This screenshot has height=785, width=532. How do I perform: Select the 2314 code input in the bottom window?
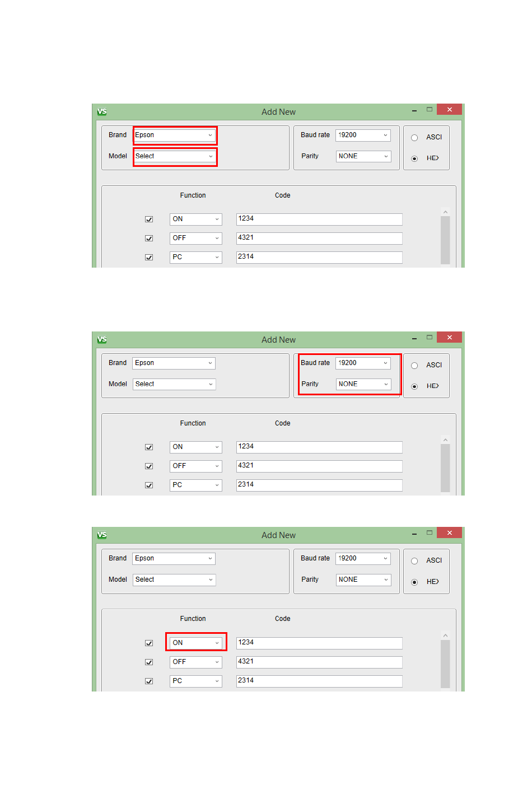(x=319, y=681)
